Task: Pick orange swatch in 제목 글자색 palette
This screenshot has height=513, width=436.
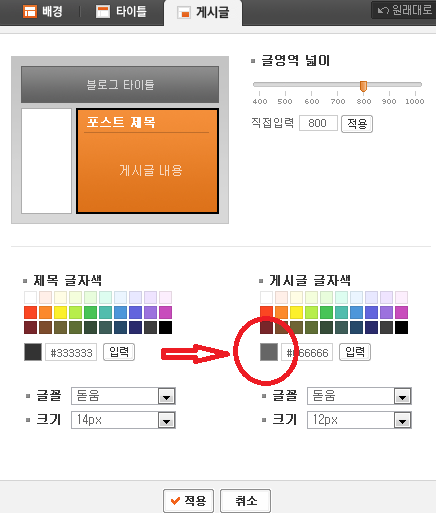Action: coord(46,313)
